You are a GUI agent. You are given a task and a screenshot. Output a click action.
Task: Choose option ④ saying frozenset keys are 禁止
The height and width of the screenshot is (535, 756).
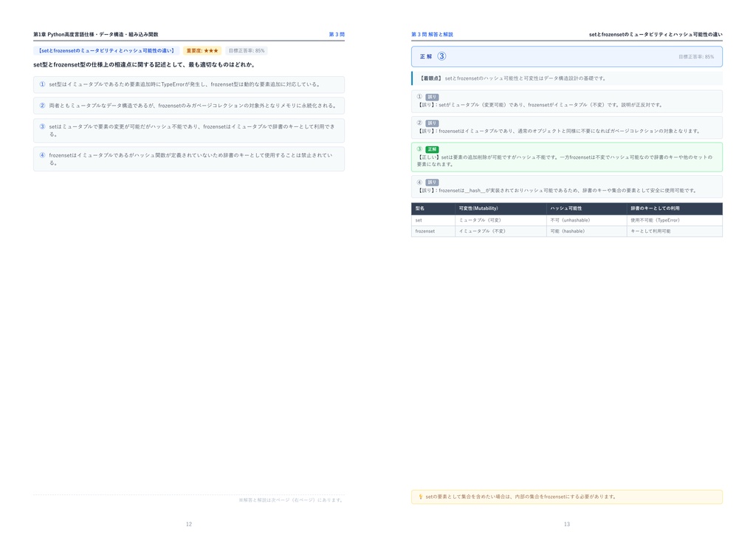188,159
